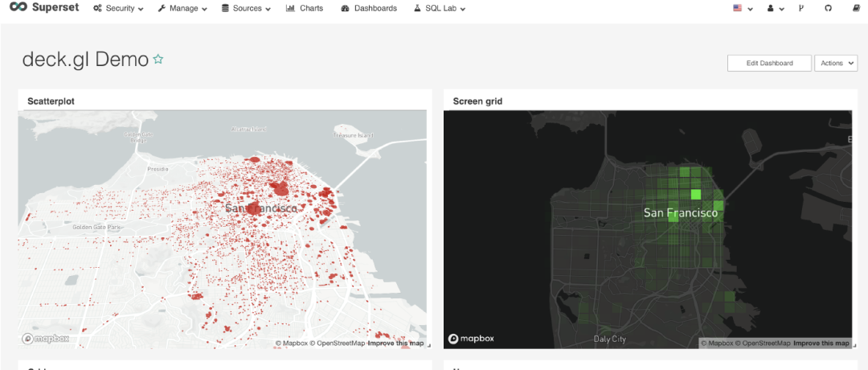Click the Daly City label on Screen grid
868x370 pixels.
(x=610, y=339)
